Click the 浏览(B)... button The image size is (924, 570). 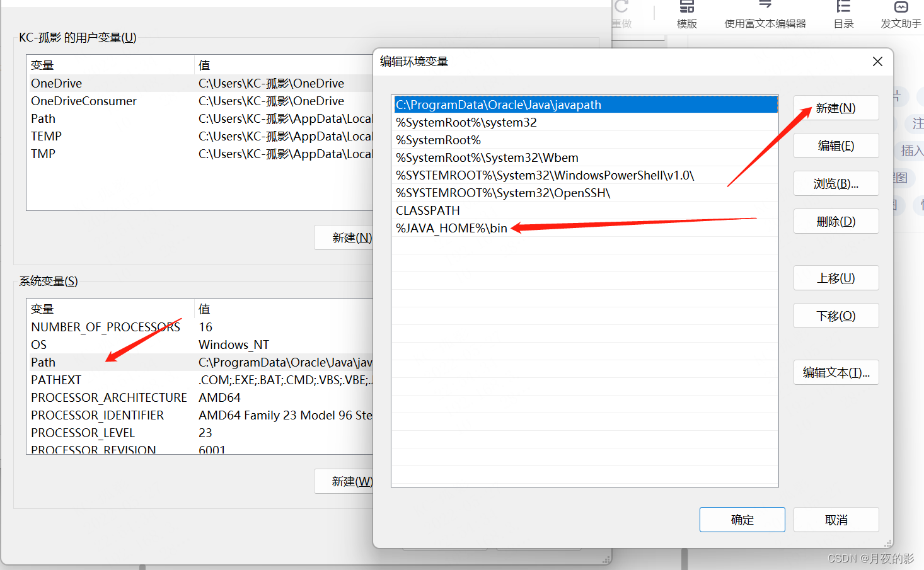pos(836,183)
